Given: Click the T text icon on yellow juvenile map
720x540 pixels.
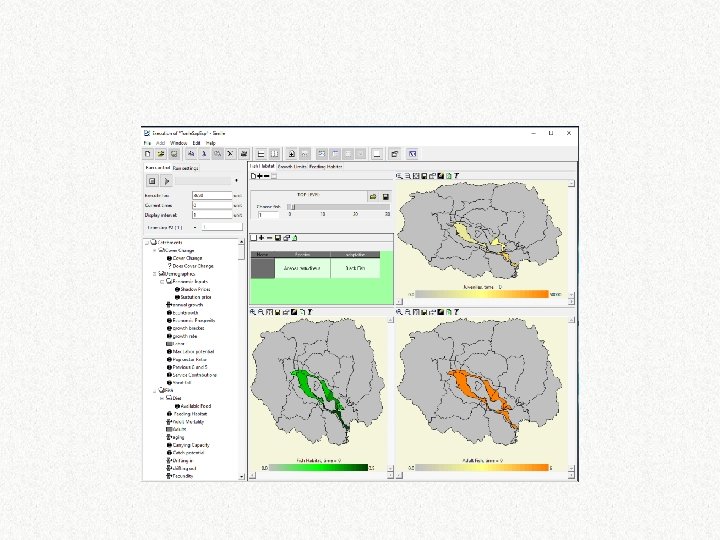Looking at the screenshot, I should pos(456,176).
